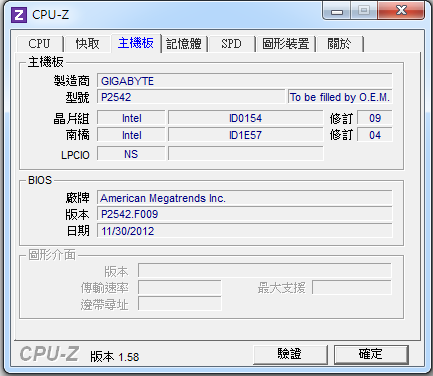
Task: Click the 確定 button
Action: [371, 354]
